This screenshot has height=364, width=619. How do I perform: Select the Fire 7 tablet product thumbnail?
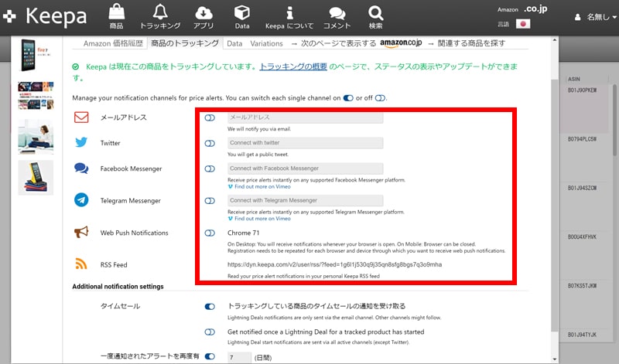click(35, 55)
